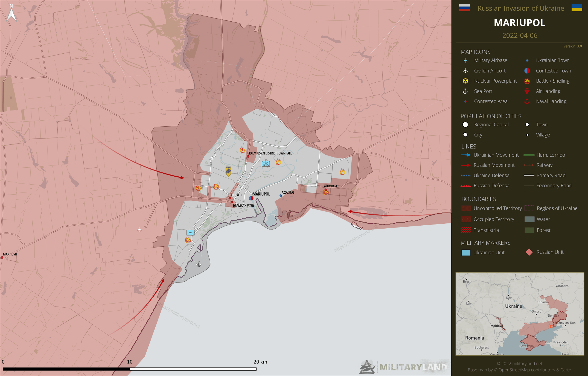Click the blue SEC unit marker near the port
Image resolution: width=588 pixels, height=376 pixels.
tap(190, 232)
